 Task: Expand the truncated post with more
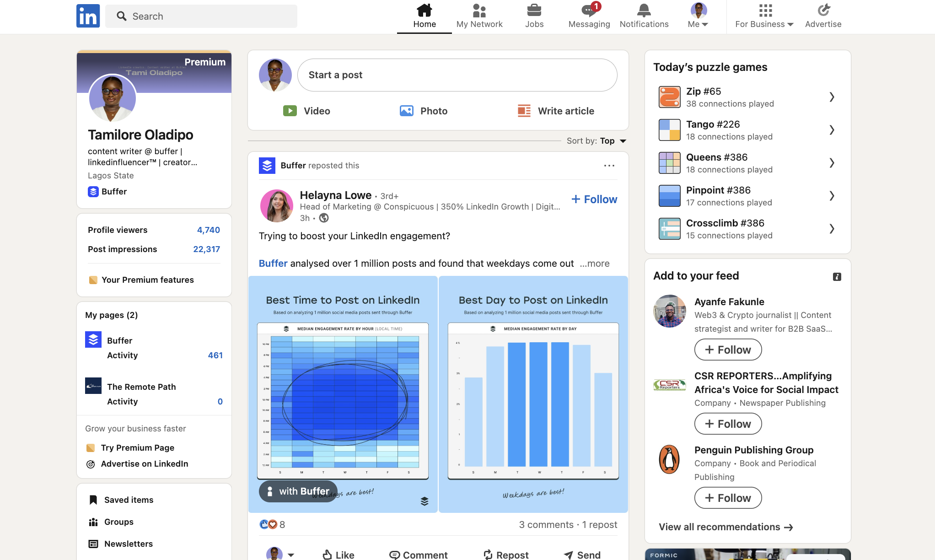(594, 264)
